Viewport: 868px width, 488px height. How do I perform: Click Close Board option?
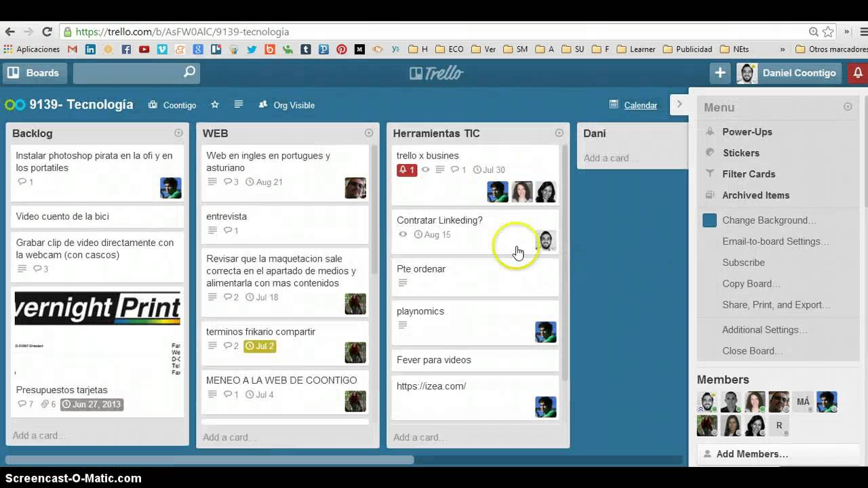point(752,350)
